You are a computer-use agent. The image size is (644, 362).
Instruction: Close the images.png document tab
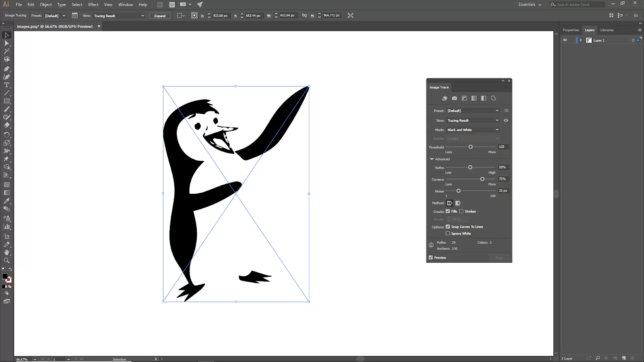[99, 26]
